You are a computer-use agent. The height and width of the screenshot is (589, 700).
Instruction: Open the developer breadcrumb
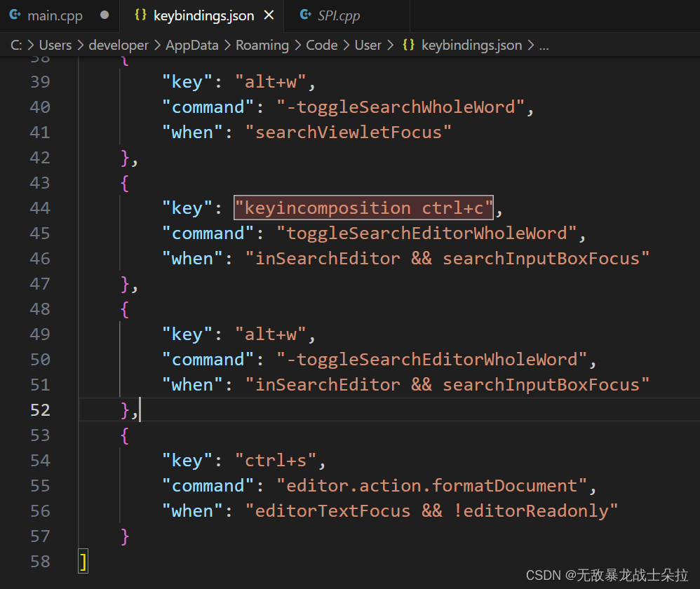point(119,45)
